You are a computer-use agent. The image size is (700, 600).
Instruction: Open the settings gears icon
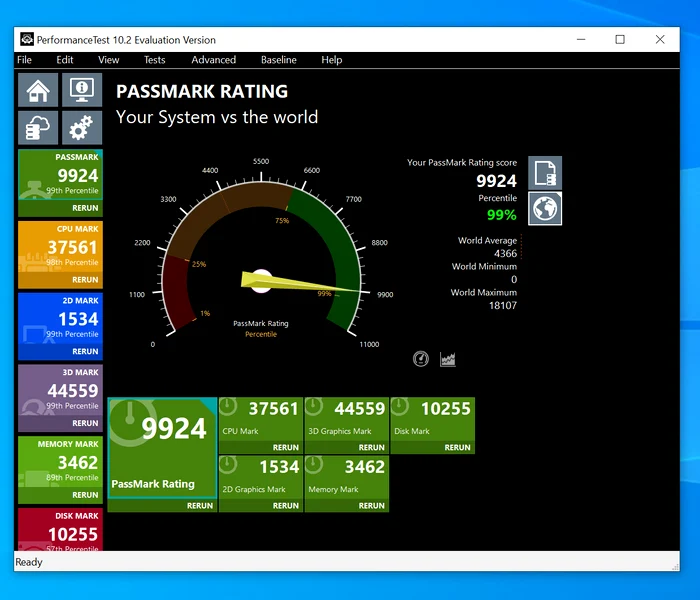[82, 128]
